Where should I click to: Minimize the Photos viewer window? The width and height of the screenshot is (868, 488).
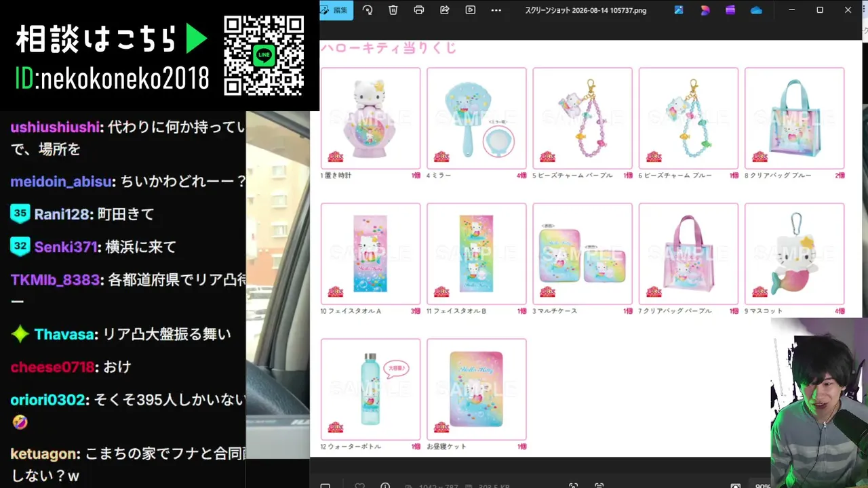point(791,10)
